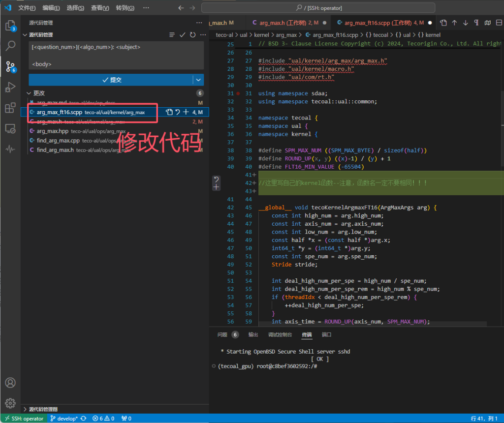Click the refresh icon in source control header
This screenshot has width=504, height=423.
pos(192,35)
